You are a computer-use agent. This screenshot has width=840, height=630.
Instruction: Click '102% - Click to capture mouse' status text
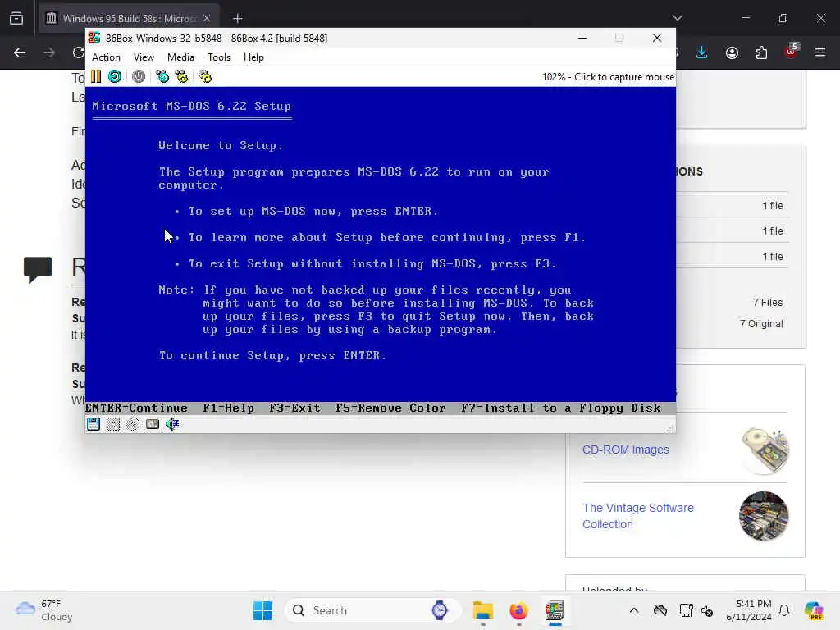click(608, 76)
